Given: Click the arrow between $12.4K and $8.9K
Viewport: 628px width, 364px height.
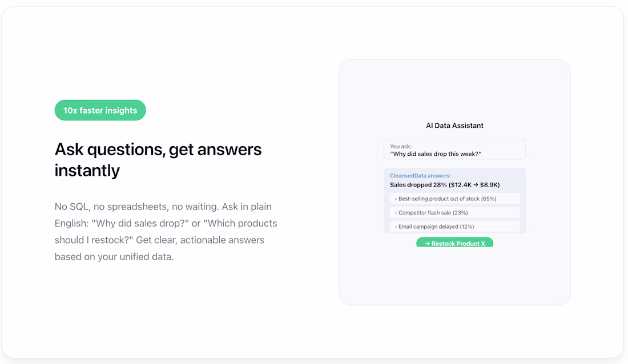Looking at the screenshot, I should point(474,185).
